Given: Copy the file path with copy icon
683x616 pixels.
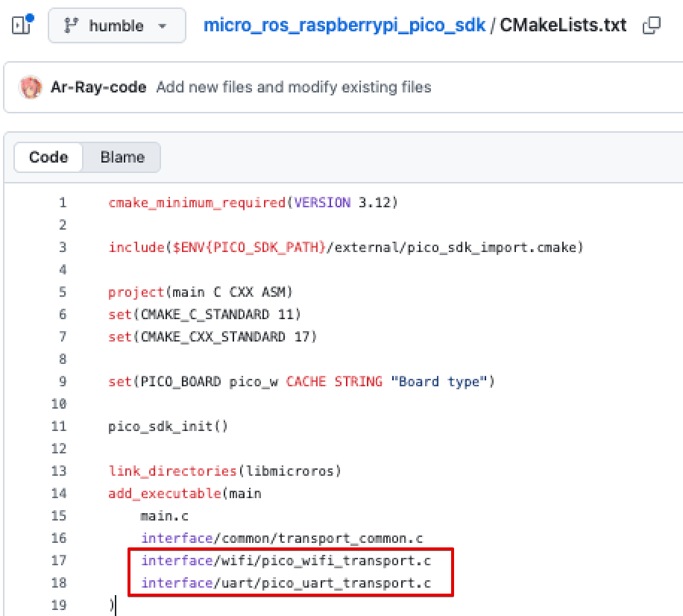Looking at the screenshot, I should click(x=651, y=25).
